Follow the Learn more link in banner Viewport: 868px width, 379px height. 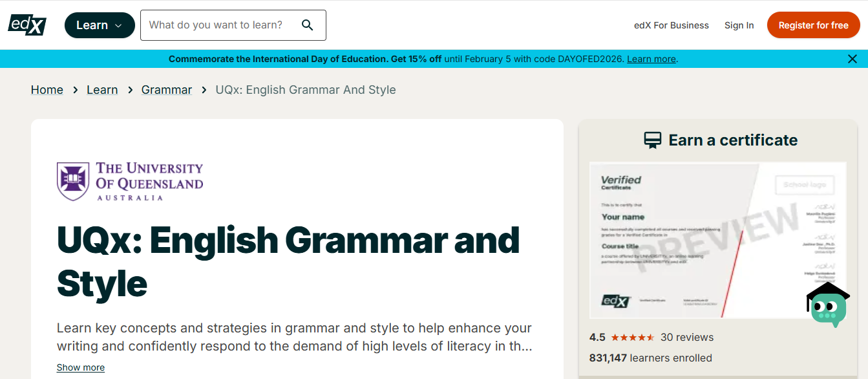click(x=651, y=59)
